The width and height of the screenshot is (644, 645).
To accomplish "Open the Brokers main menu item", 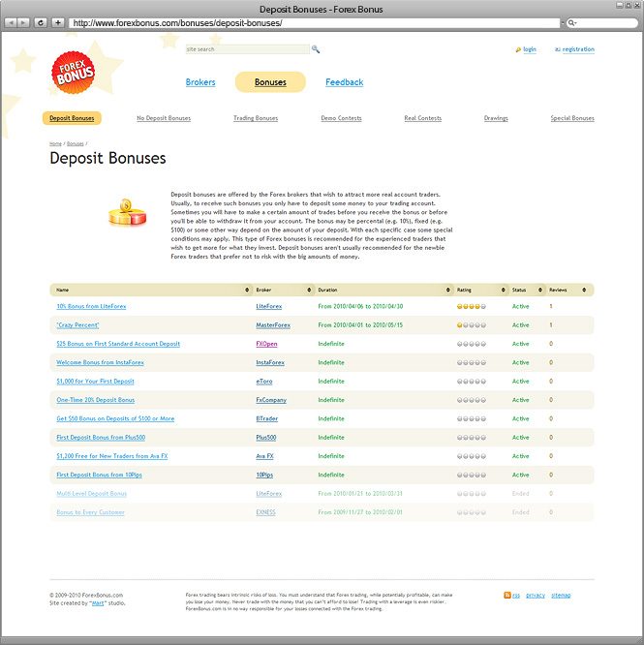I will (x=200, y=82).
